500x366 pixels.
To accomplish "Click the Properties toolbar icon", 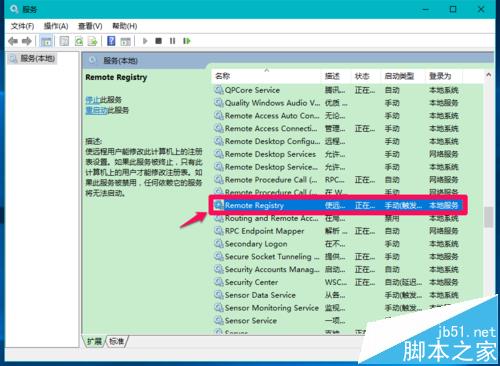I will (x=64, y=41).
